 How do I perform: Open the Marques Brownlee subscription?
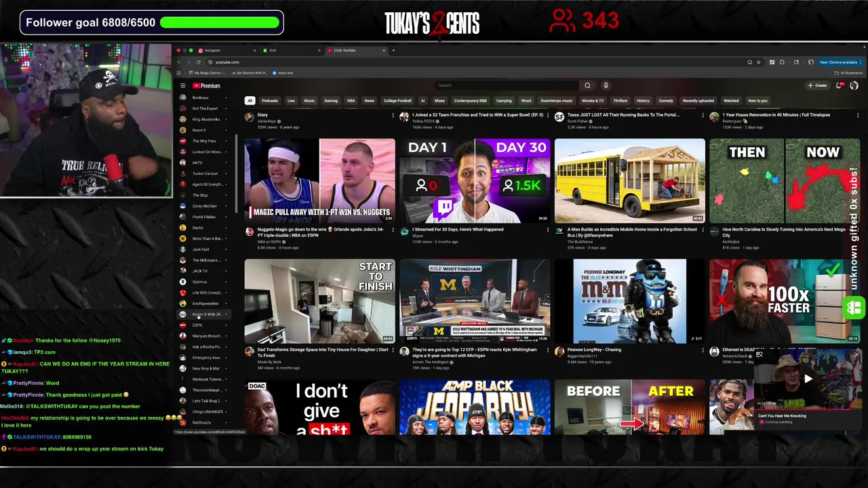coord(204,336)
